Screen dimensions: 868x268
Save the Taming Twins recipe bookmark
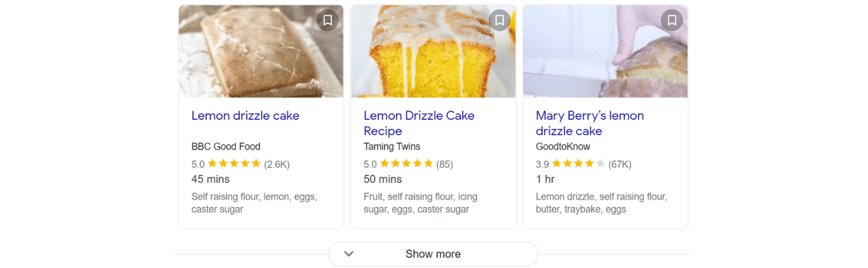point(500,20)
